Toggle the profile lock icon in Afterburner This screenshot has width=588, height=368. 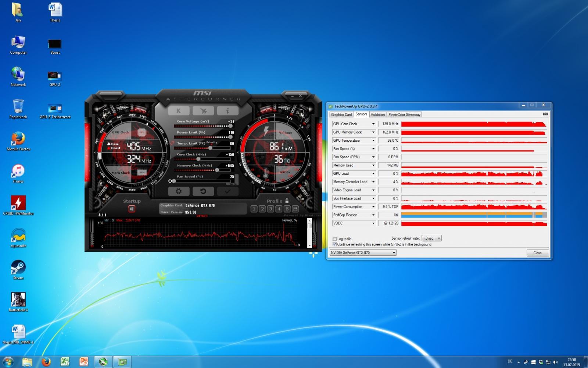coord(287,201)
